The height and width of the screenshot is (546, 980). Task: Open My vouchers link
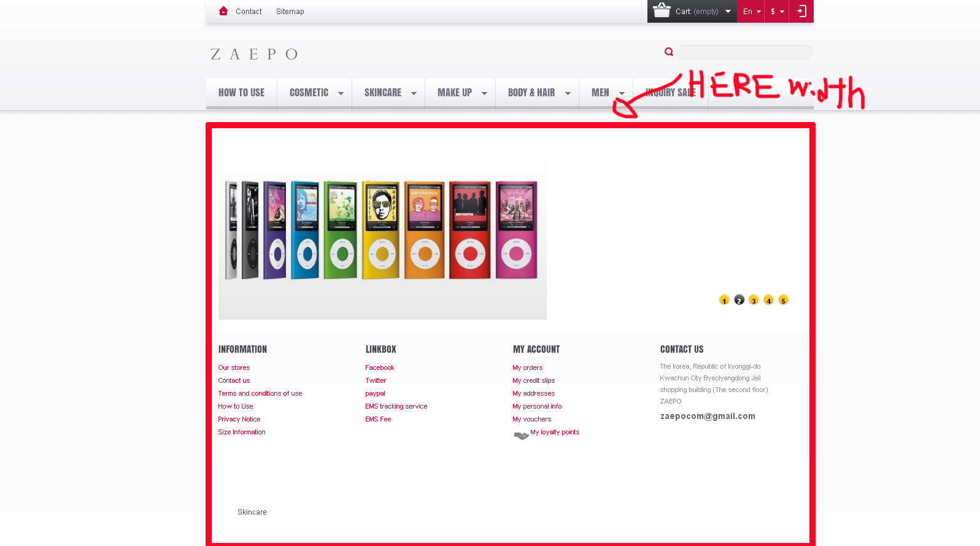click(x=532, y=419)
